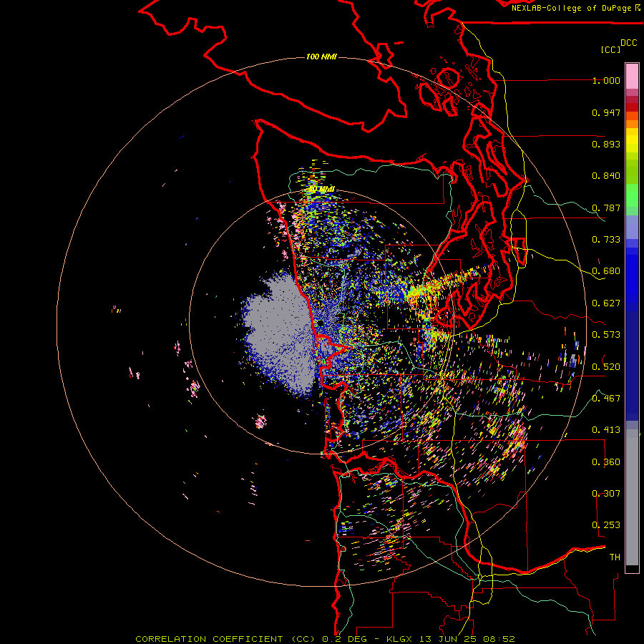Click the large gray offshore radar echo
This screenshot has height=644, width=644.
[x=281, y=333]
